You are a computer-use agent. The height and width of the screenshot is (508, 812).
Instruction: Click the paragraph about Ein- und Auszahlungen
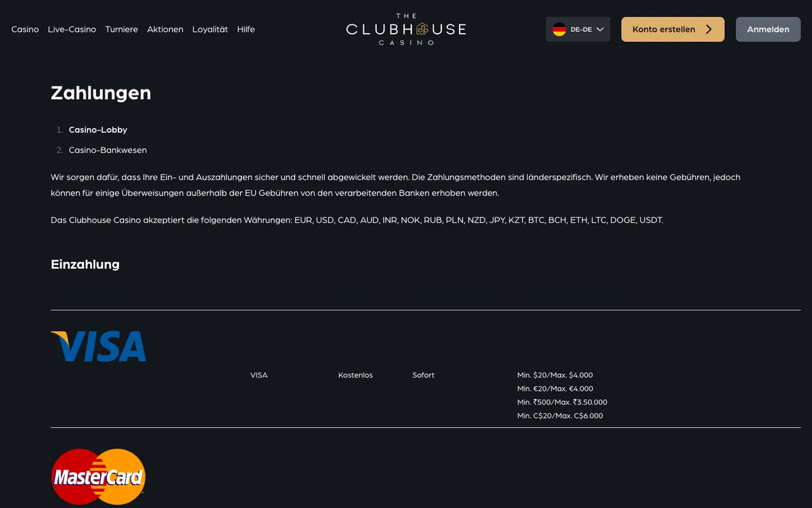396,185
